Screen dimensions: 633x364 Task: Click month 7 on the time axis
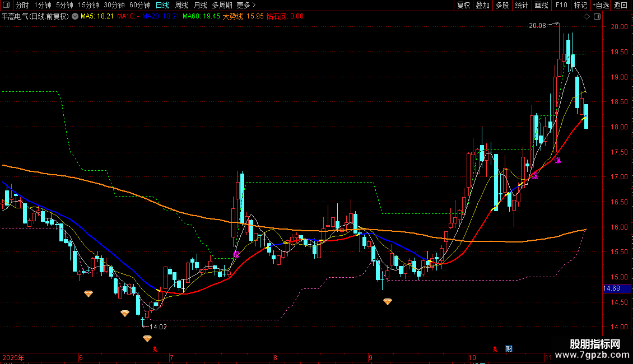[171, 357]
